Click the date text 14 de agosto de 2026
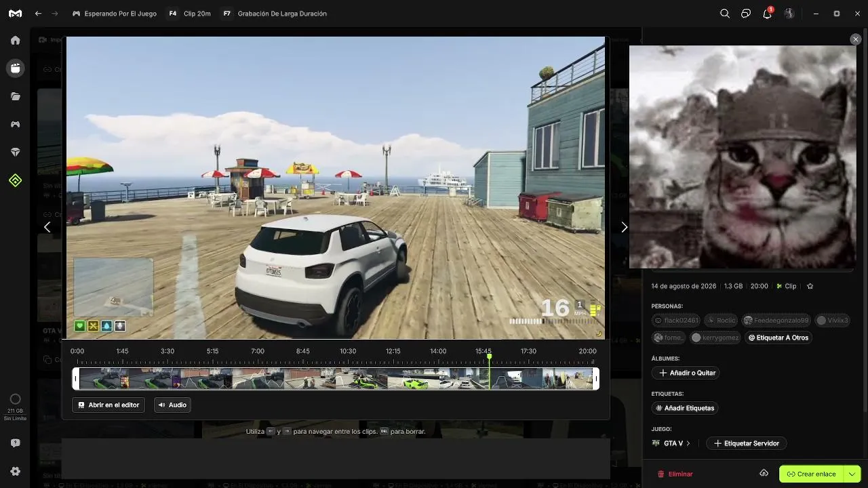This screenshot has height=488, width=868. point(683,286)
